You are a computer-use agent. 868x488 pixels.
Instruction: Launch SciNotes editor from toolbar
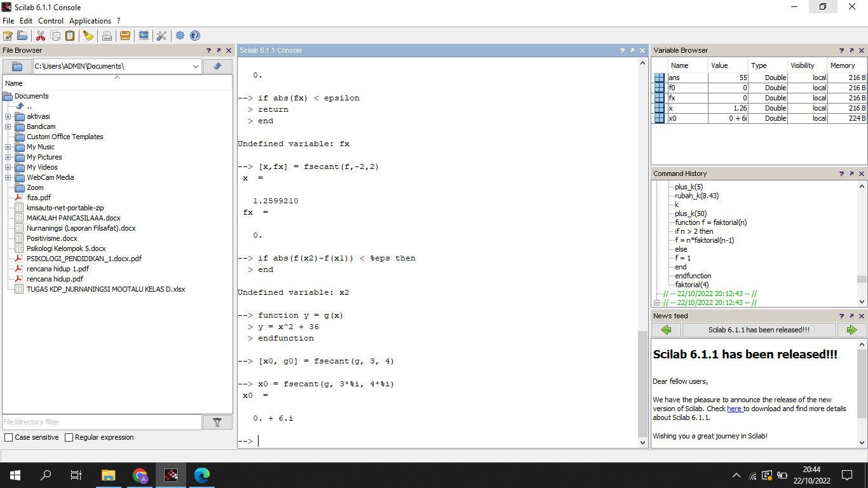click(8, 36)
